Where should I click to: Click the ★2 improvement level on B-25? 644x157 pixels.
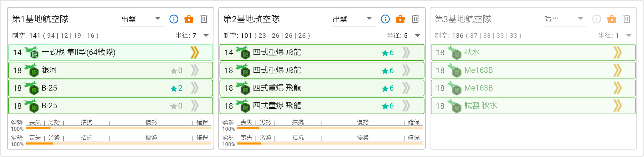click(176, 88)
